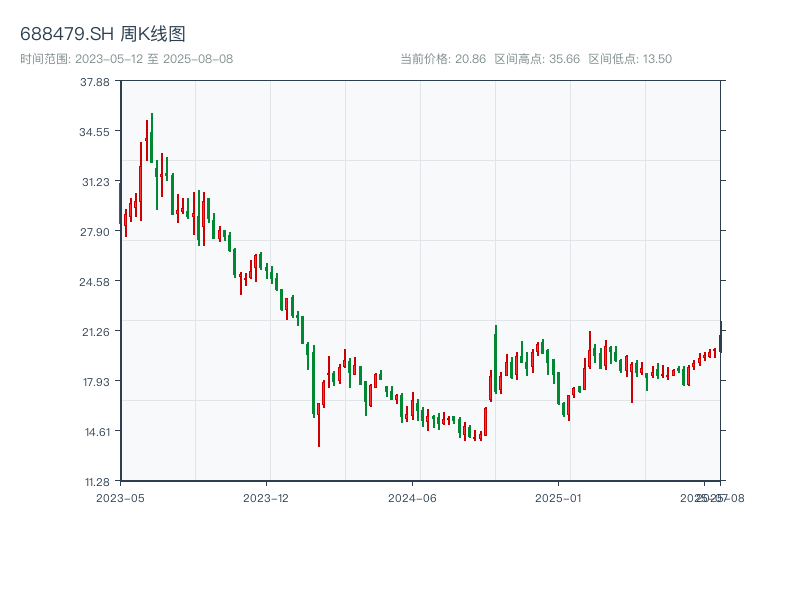Select the 2024-06 x-axis date marker
The width and height of the screenshot is (800, 600).
click(x=413, y=497)
